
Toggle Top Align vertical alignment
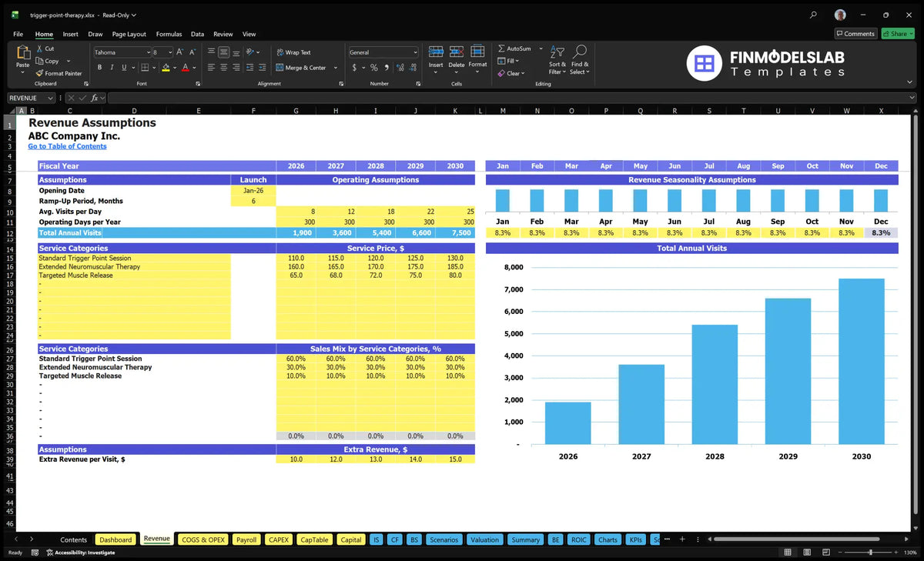coord(211,52)
